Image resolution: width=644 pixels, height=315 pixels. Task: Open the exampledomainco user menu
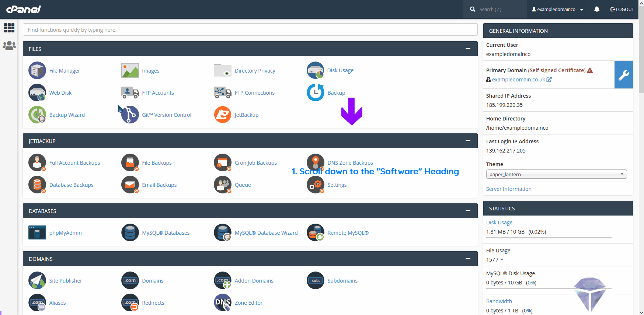pos(557,9)
